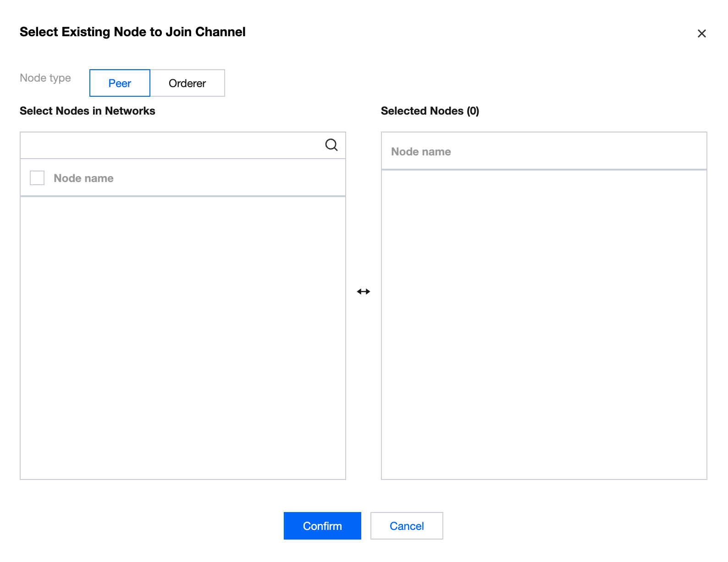Dismiss the dialog using Cancel
Image resolution: width=728 pixels, height=562 pixels.
[x=406, y=526]
